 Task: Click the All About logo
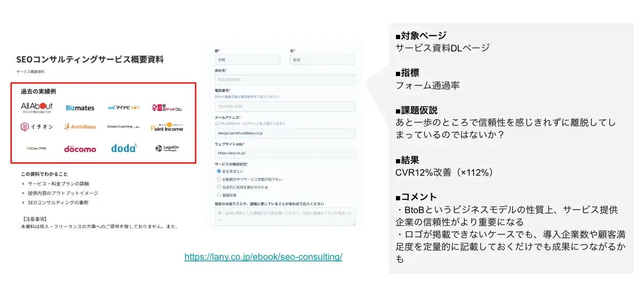click(37, 108)
